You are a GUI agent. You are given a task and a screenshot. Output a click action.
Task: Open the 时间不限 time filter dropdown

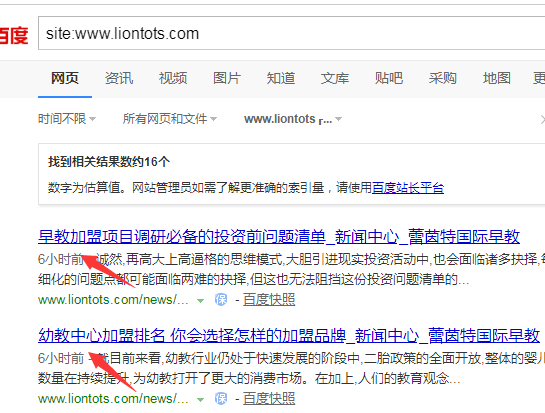click(67, 119)
